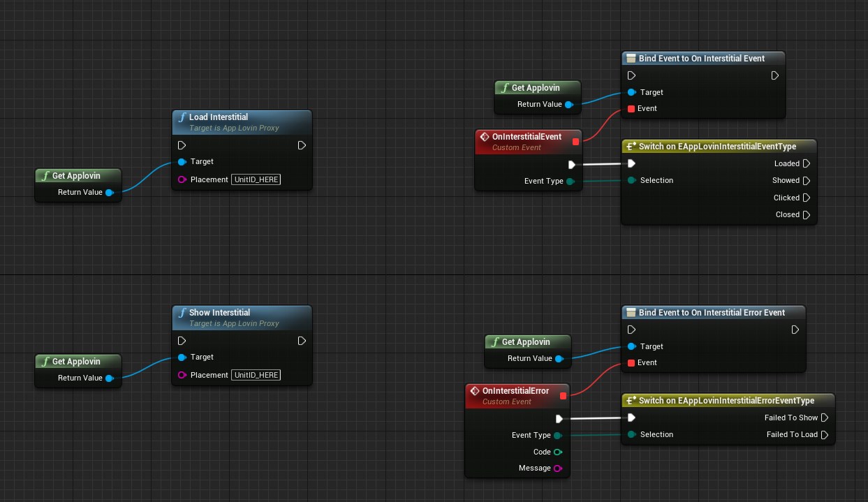This screenshot has width=868, height=502.
Task: Select the Switch on EAppLovinInterstitialErrorEventType node header
Action: 726,401
